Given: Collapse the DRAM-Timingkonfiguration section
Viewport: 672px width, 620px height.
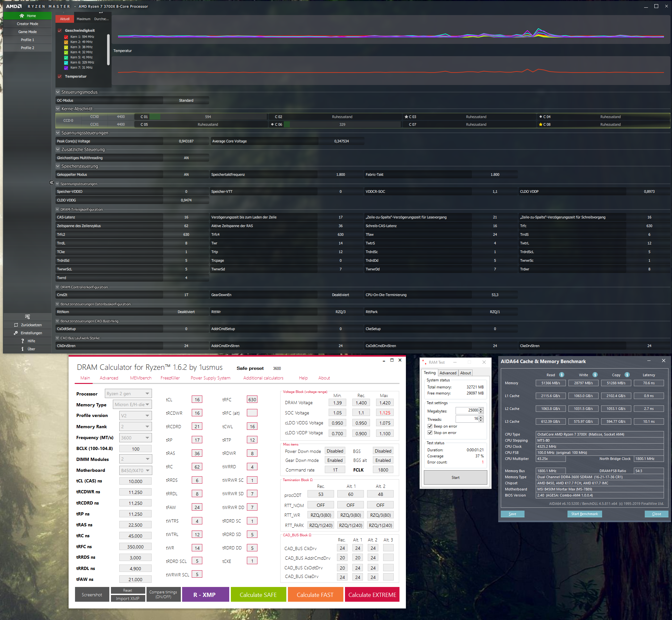Looking at the screenshot, I should [57, 209].
